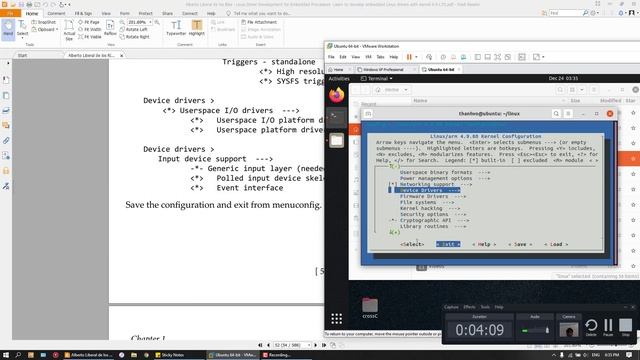Open the Share ribbon tab

[167, 13]
